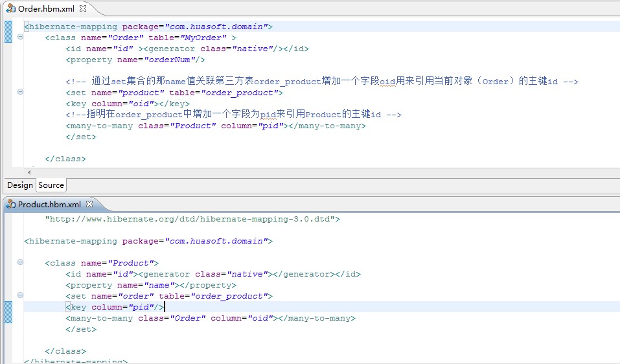Switch to the Design view tab
The width and height of the screenshot is (620, 364).
[20, 185]
